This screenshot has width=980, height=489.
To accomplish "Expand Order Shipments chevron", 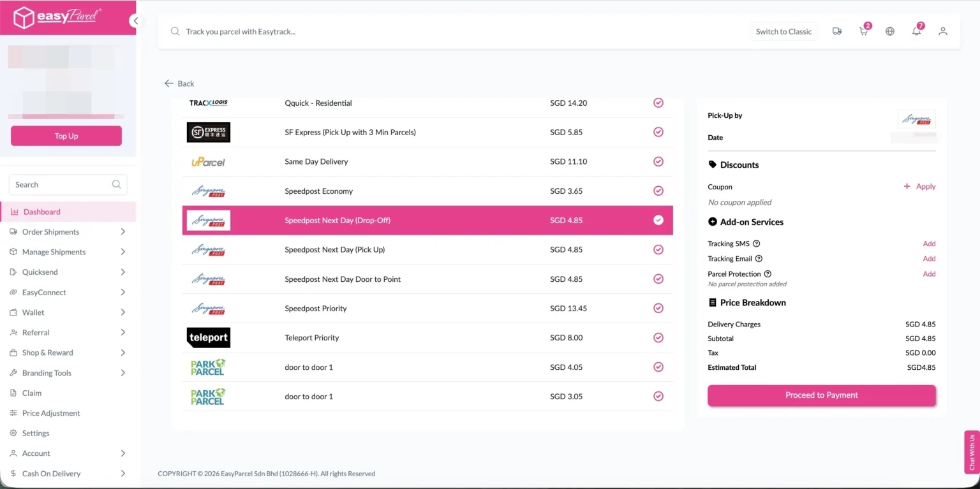I will click(x=123, y=232).
